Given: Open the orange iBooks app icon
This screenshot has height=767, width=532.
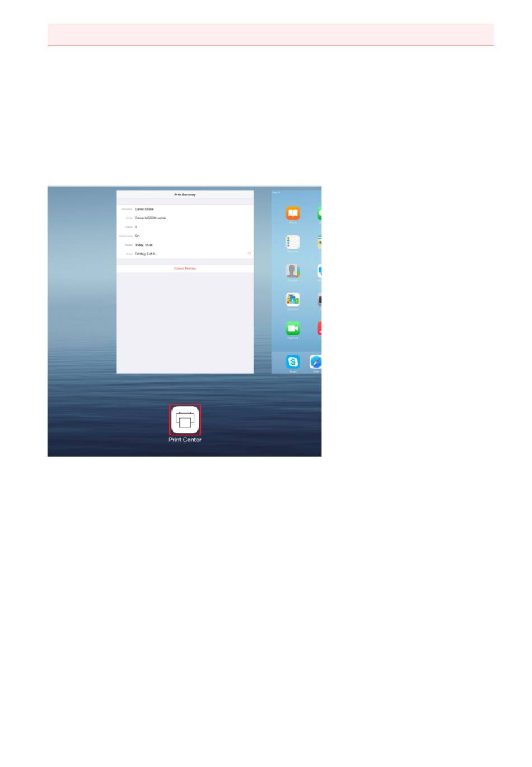Looking at the screenshot, I should [x=293, y=213].
